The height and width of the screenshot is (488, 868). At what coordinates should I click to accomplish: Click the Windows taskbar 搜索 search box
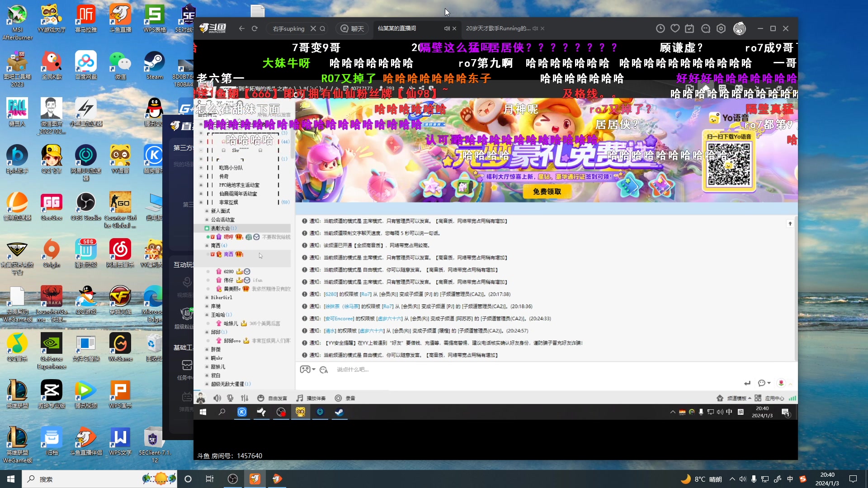tap(99, 479)
